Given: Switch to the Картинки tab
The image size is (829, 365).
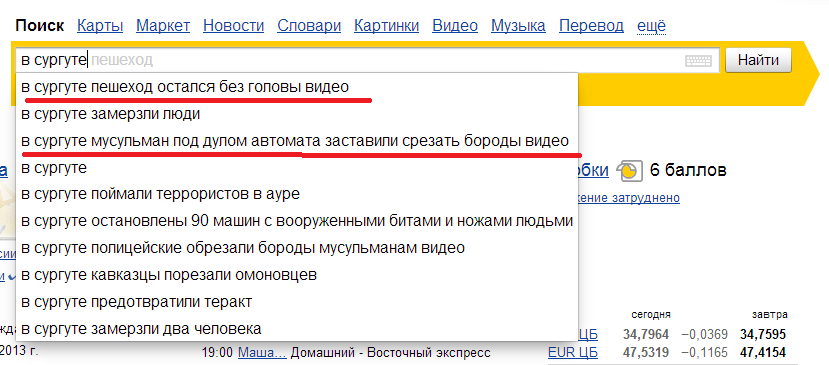Looking at the screenshot, I should (386, 25).
